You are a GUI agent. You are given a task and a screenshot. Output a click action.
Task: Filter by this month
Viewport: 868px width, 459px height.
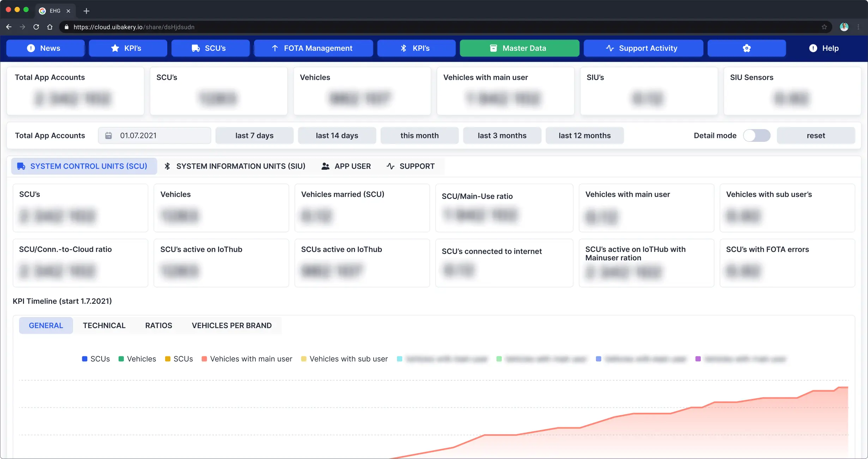coord(420,135)
